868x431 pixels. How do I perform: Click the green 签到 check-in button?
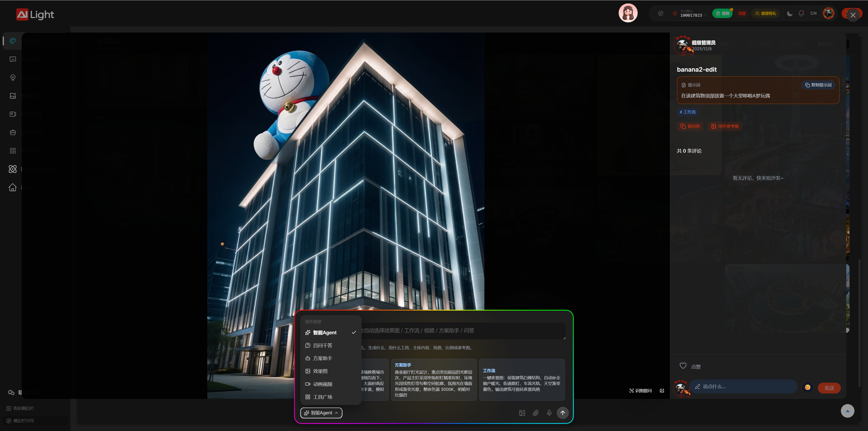coord(722,14)
